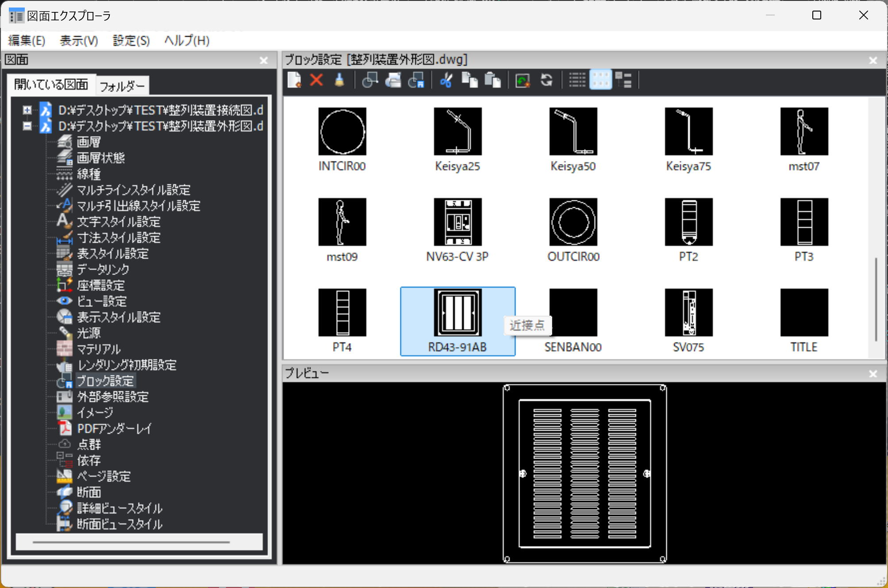Select 文字スタイル設定 tree item
The width and height of the screenshot is (888, 588).
coord(119,222)
